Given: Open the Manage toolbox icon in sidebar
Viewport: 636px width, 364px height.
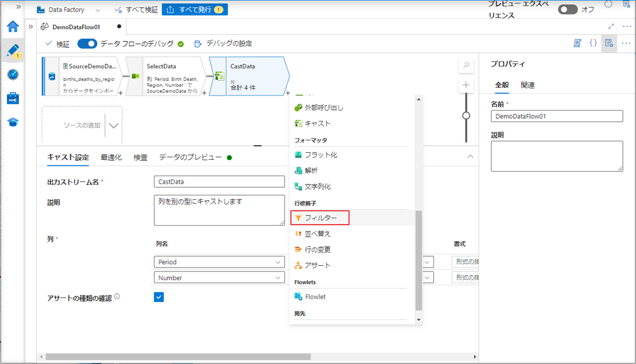Looking at the screenshot, I should [13, 99].
